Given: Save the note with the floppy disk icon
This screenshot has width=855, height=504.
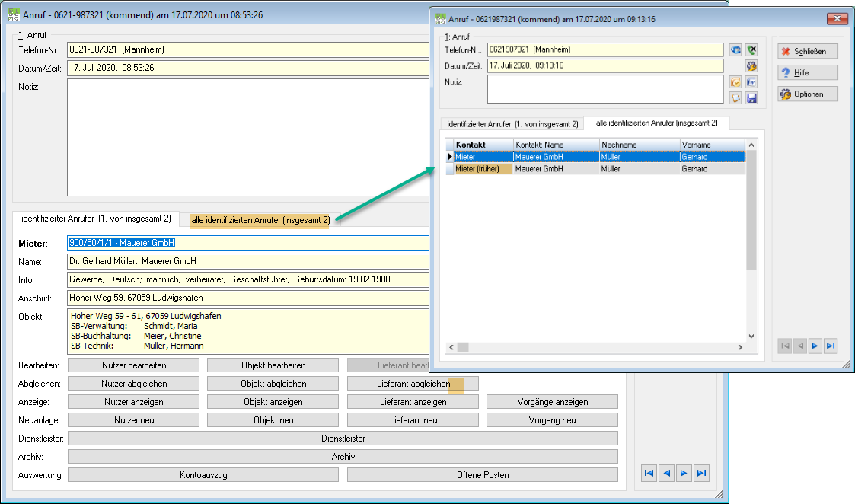Looking at the screenshot, I should [752, 98].
